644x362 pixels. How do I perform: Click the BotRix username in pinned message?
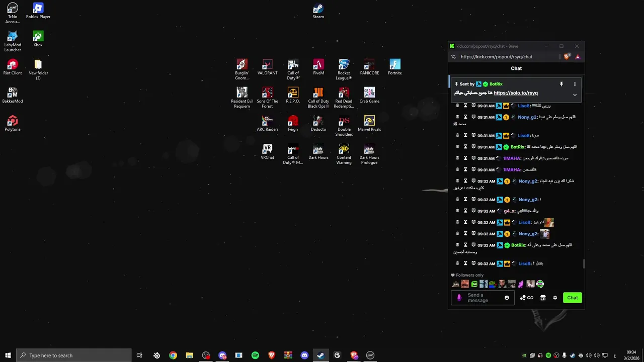[496, 84]
